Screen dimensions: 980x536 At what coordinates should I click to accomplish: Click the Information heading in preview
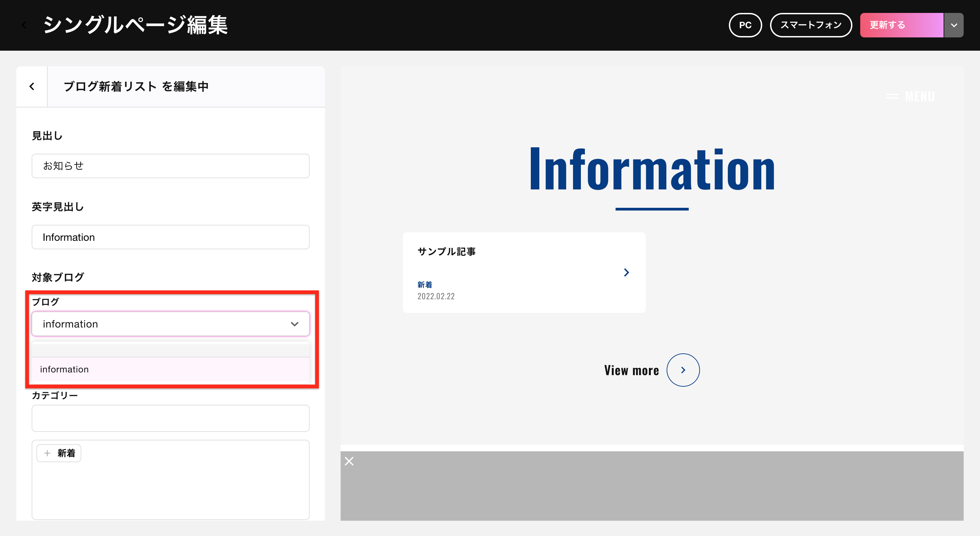tap(652, 169)
